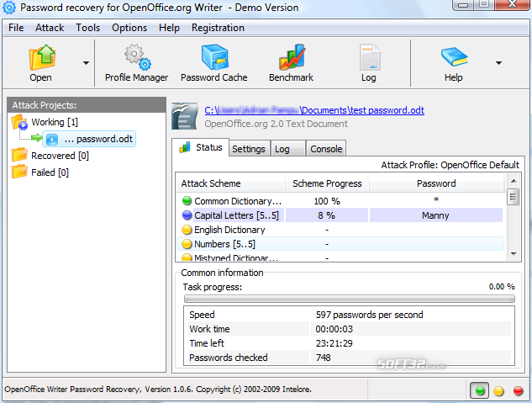Open the File menu
532x403 pixels.
click(16, 28)
